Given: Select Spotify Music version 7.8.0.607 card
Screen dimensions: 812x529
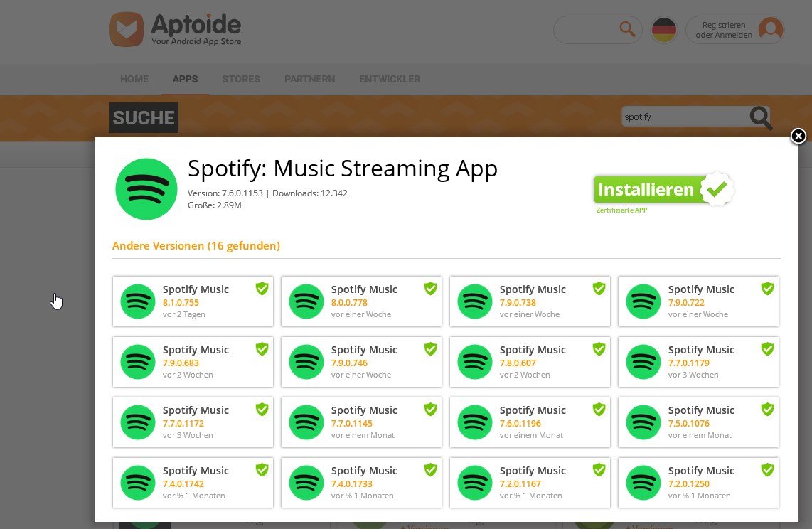Looking at the screenshot, I should tap(530, 362).
